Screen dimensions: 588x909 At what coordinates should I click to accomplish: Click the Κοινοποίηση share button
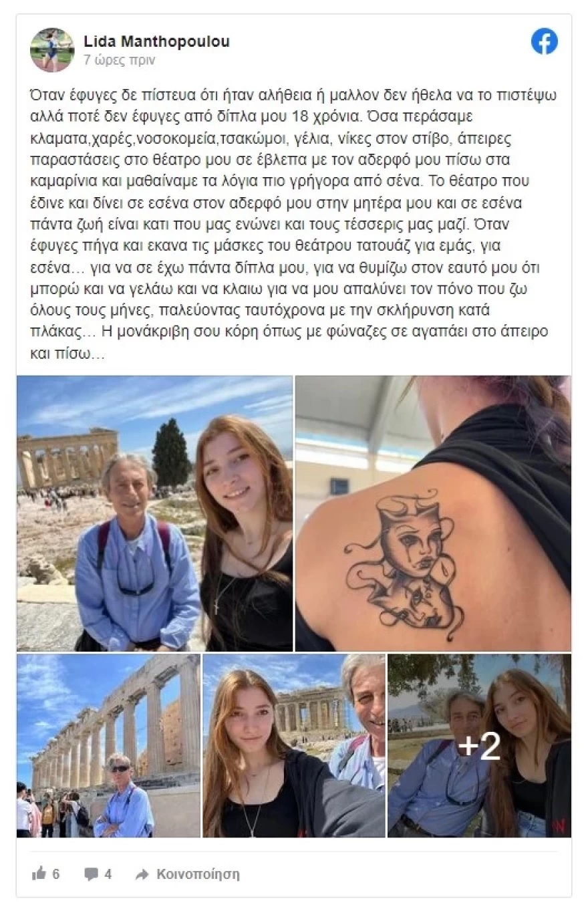click(187, 874)
